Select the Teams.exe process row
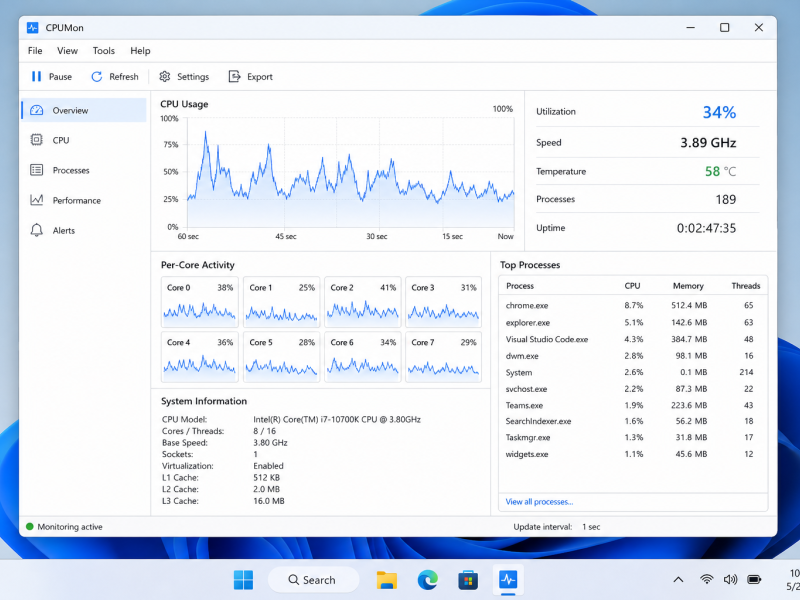Image resolution: width=800 pixels, height=600 pixels. click(633, 405)
